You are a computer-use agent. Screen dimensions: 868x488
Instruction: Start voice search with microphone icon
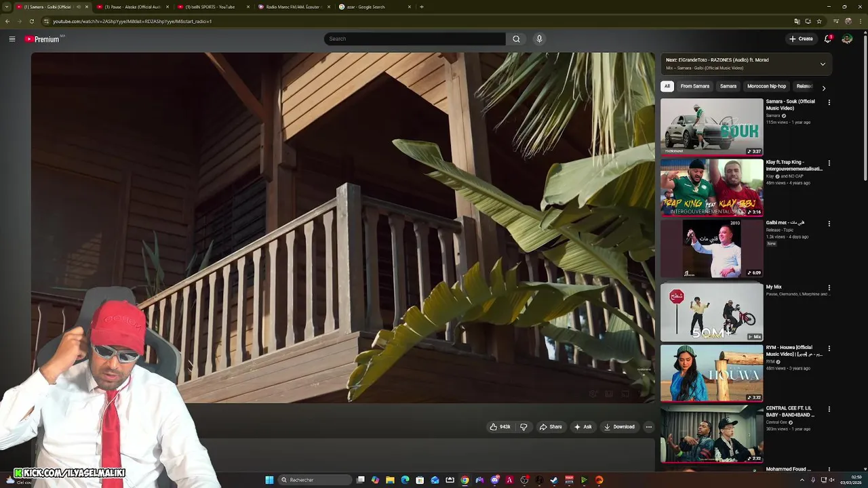coord(539,39)
